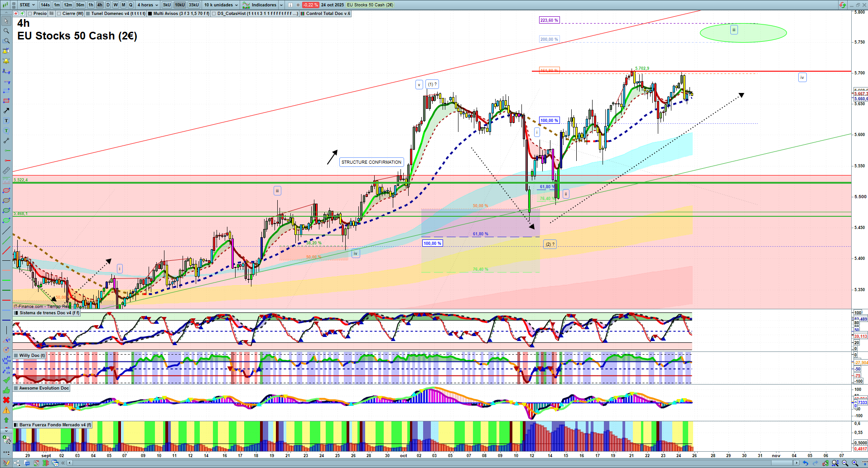Toggle the Awesome Evolution Doc panel box

click(16, 388)
